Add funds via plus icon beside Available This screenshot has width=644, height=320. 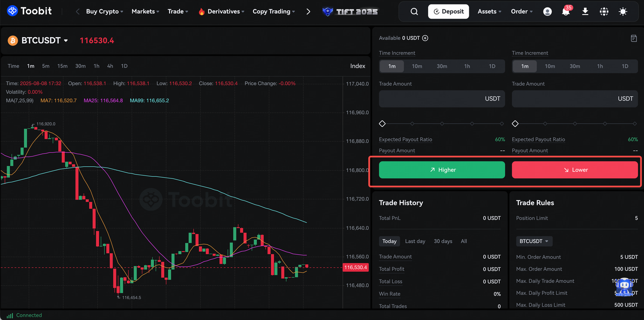point(425,38)
